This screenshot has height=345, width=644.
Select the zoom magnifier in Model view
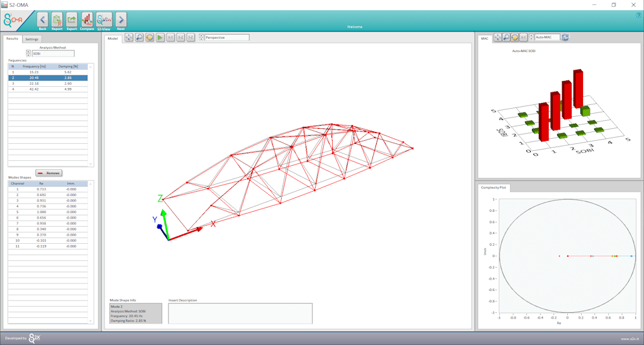[x=139, y=37]
